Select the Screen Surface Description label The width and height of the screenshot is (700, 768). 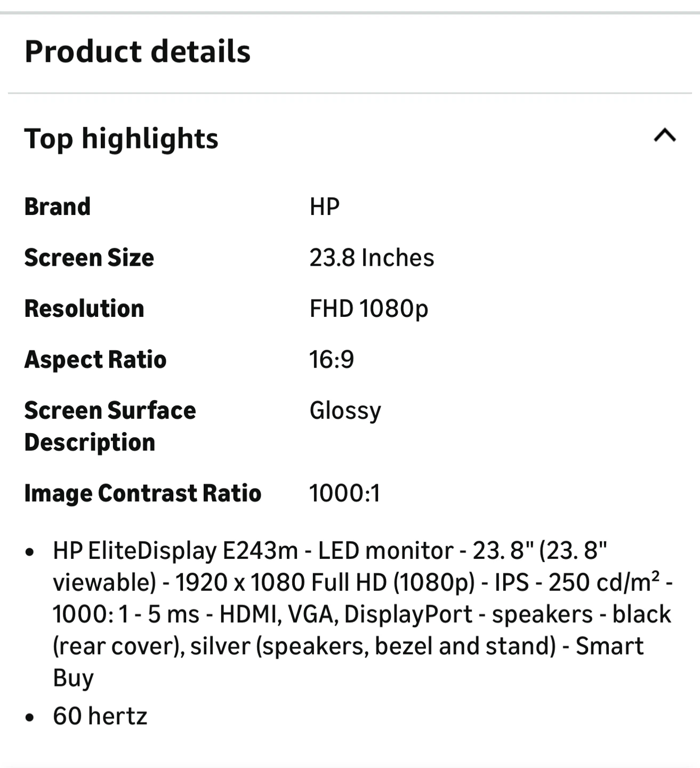click(x=110, y=426)
